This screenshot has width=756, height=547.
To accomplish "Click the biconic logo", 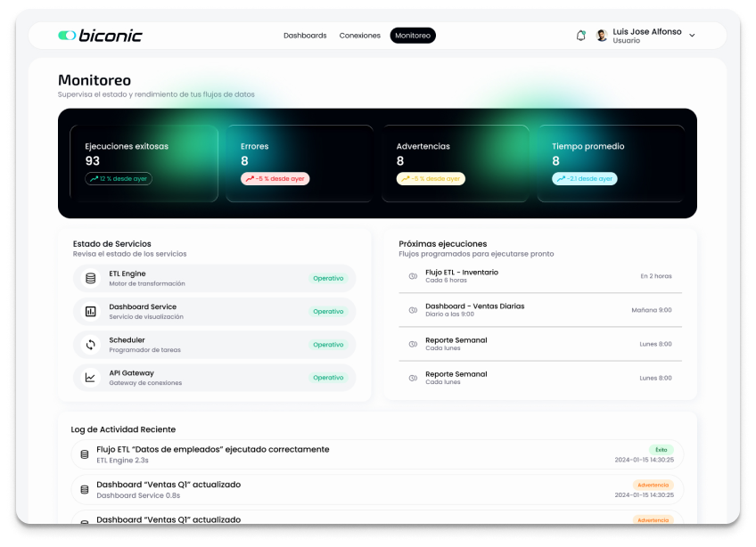I will [x=100, y=36].
